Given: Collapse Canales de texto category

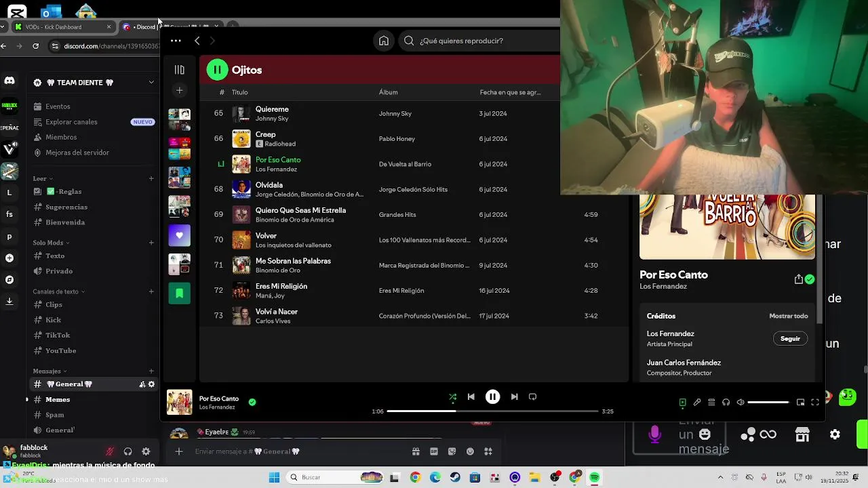Looking at the screenshot, I should (58, 291).
